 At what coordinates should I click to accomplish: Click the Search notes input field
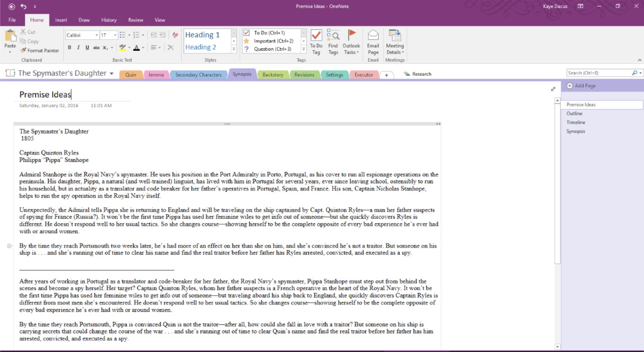[x=599, y=73]
